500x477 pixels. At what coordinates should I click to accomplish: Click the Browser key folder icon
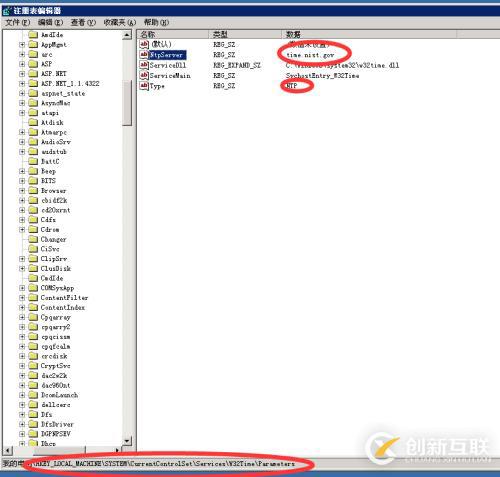33,191
